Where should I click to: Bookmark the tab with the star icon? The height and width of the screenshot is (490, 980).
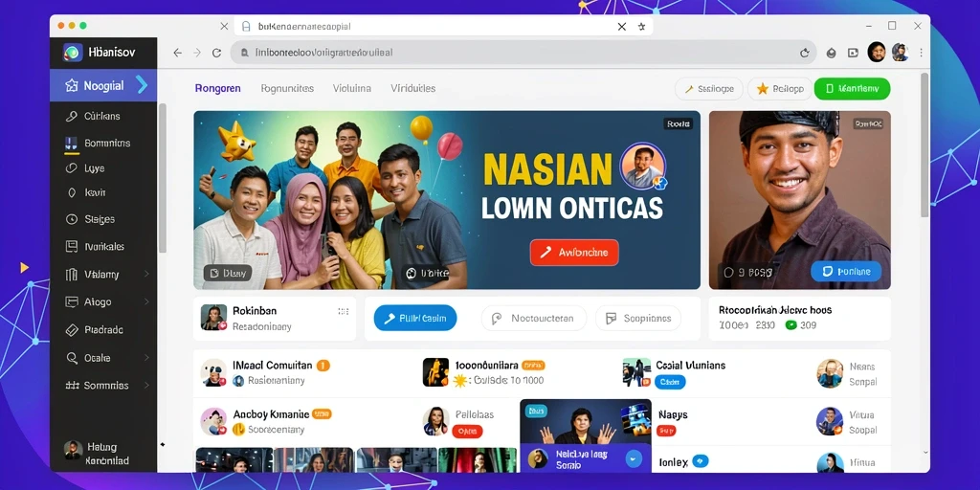(x=641, y=26)
